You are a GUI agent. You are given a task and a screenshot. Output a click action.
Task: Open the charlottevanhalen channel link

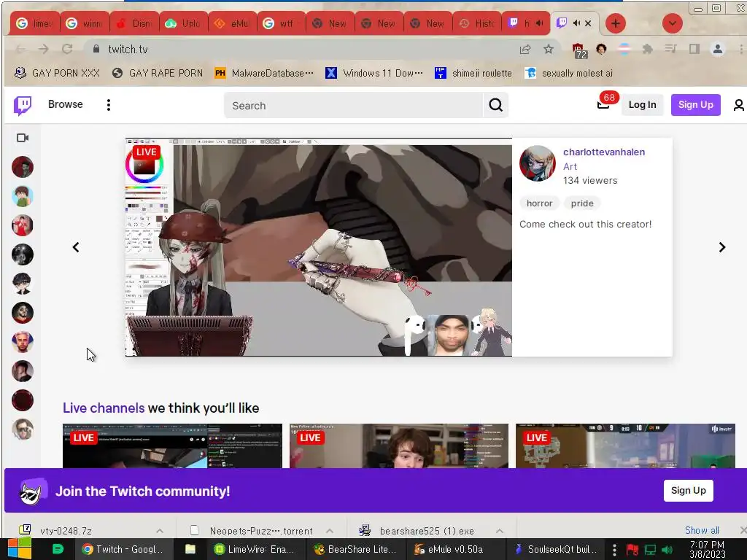pyautogui.click(x=603, y=152)
